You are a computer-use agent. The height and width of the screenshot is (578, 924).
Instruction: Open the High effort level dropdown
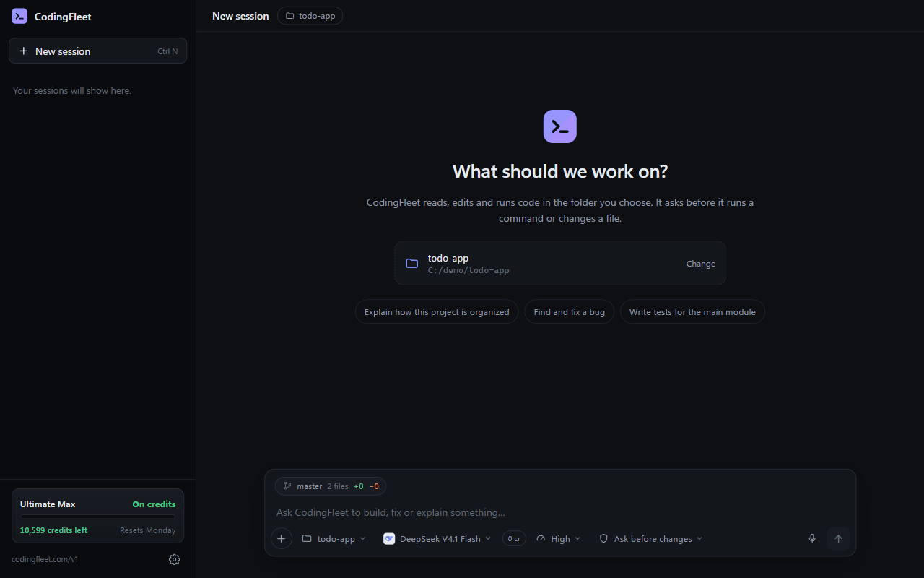click(x=558, y=538)
